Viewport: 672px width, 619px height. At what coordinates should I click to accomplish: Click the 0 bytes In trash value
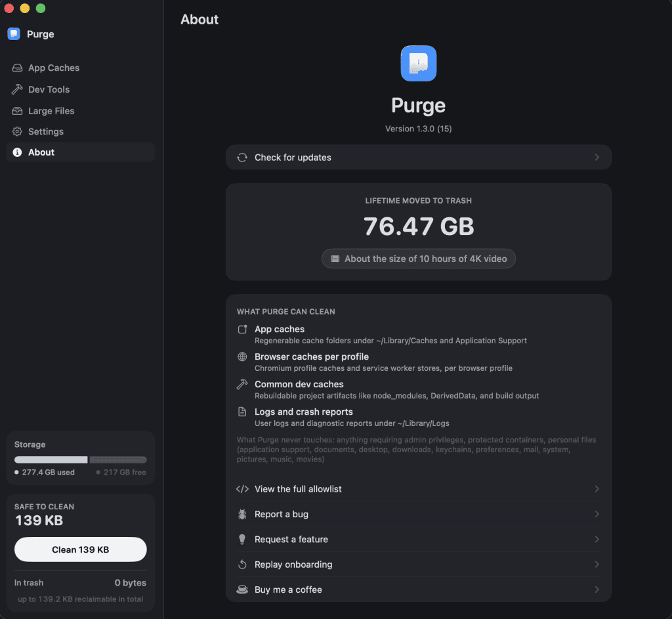131,582
